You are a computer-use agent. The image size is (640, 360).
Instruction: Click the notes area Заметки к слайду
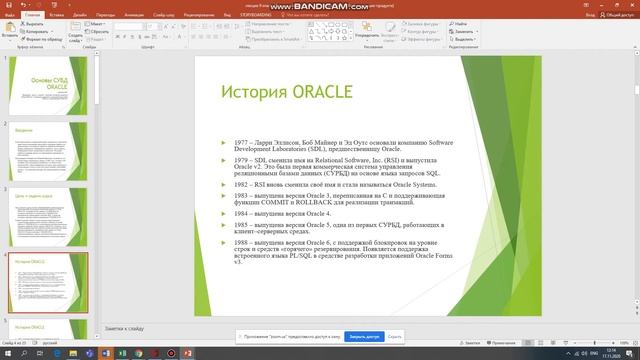click(124, 328)
